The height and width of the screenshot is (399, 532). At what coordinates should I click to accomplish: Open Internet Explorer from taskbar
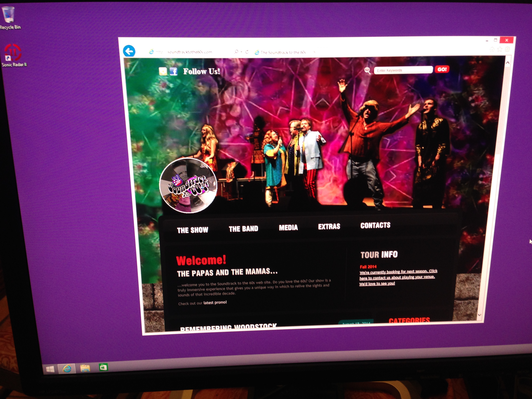(67, 369)
